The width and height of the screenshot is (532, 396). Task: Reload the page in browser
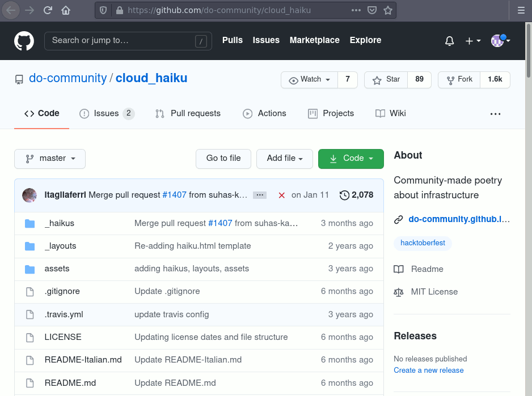point(48,10)
